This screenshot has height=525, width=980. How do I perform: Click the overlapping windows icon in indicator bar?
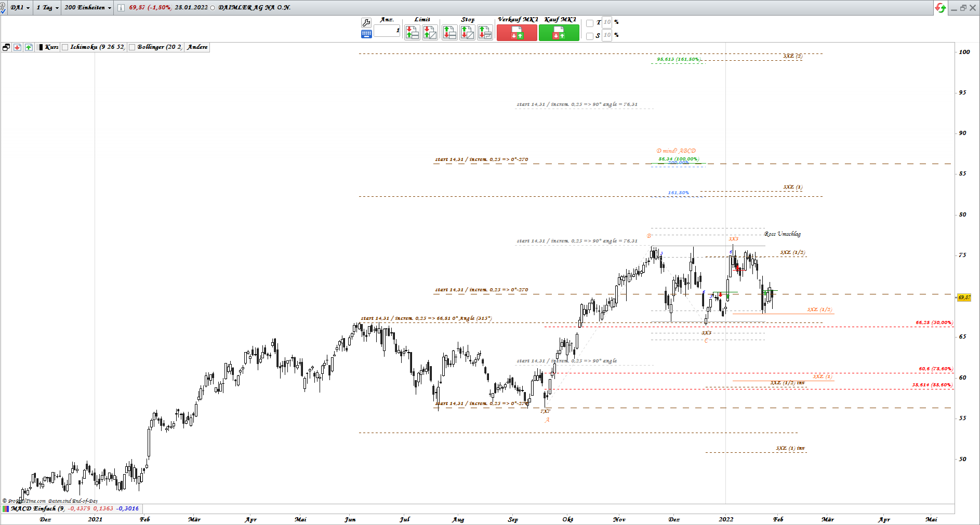point(6,47)
